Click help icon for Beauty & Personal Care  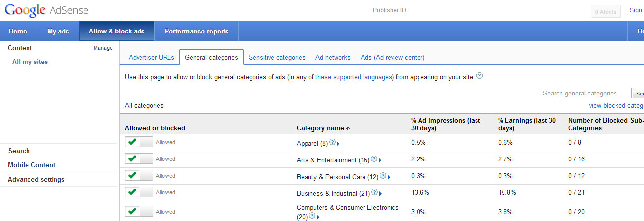tap(383, 176)
